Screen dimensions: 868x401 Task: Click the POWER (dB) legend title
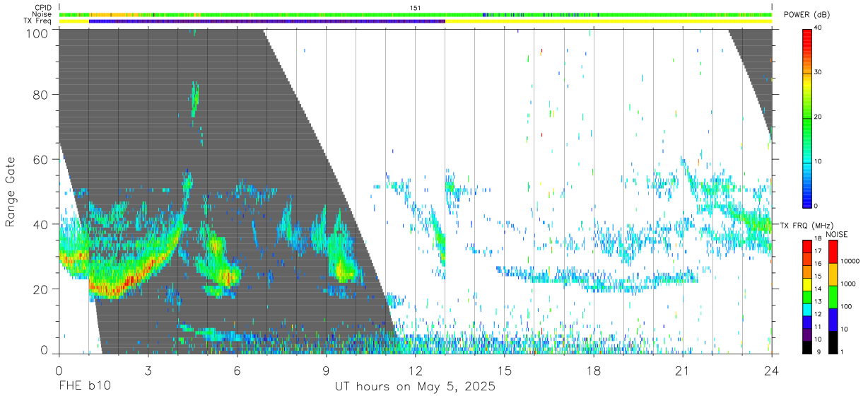[807, 15]
